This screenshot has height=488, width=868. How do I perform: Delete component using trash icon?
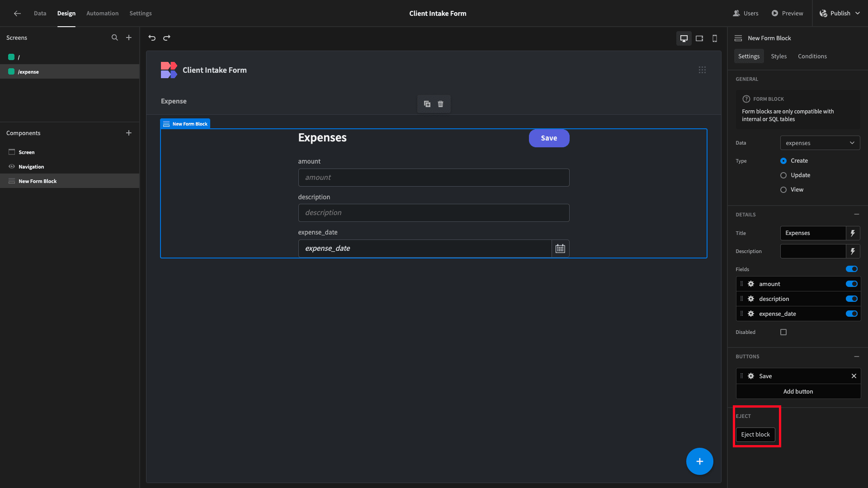pyautogui.click(x=441, y=104)
